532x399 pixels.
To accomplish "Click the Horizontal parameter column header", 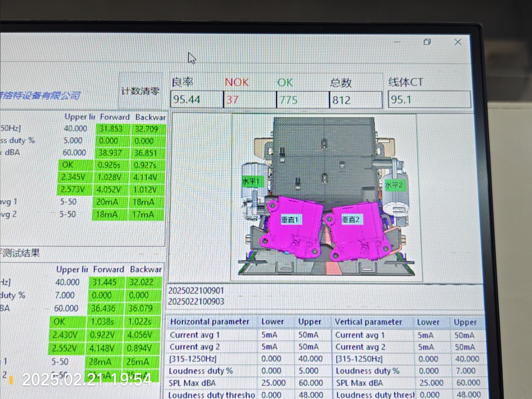I will [209, 322].
